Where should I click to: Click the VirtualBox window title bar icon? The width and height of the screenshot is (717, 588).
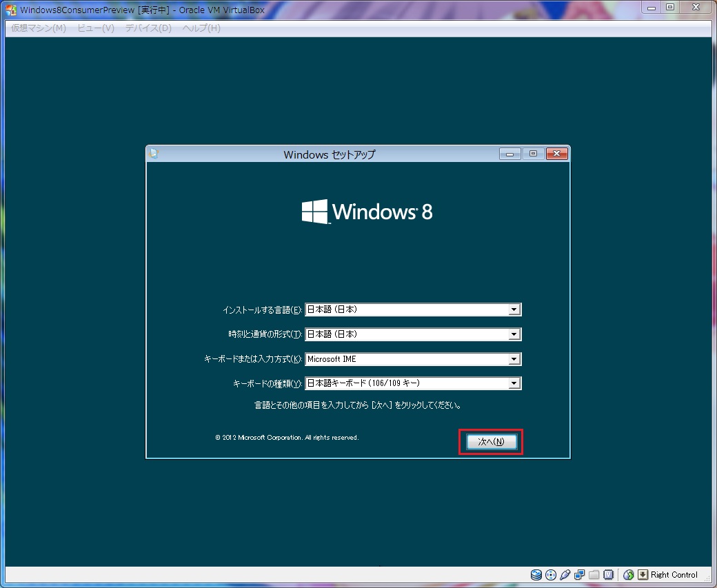[x=10, y=10]
